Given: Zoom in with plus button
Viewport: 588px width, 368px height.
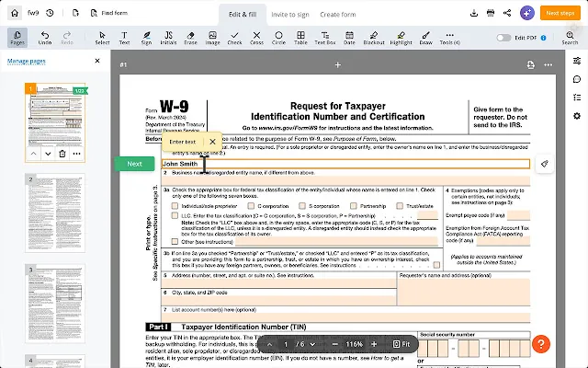Looking at the screenshot, I should pyautogui.click(x=374, y=344).
